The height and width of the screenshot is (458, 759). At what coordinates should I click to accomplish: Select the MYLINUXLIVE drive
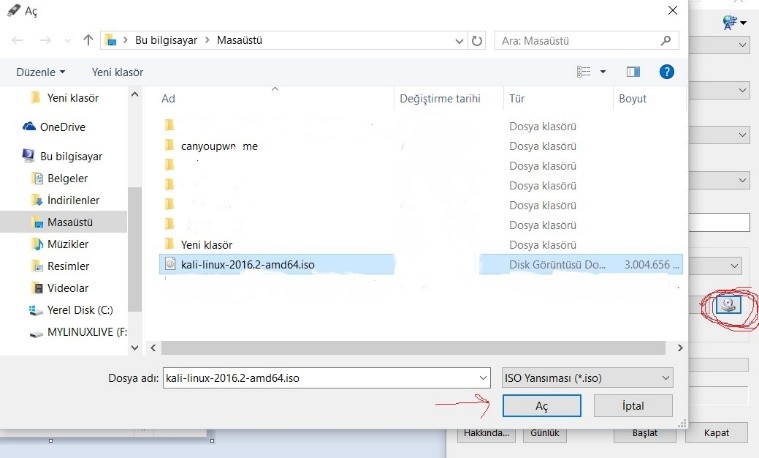click(86, 330)
